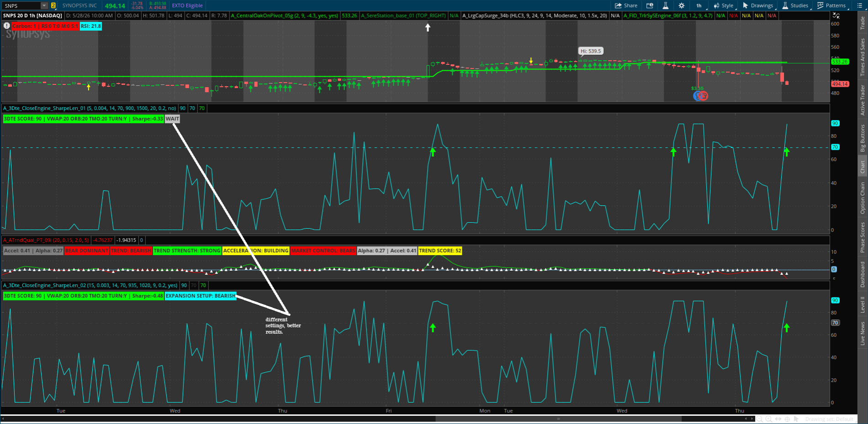This screenshot has width=868, height=424.
Task: Click the TREND STRENGTH: STRONG label
Action: click(x=187, y=251)
